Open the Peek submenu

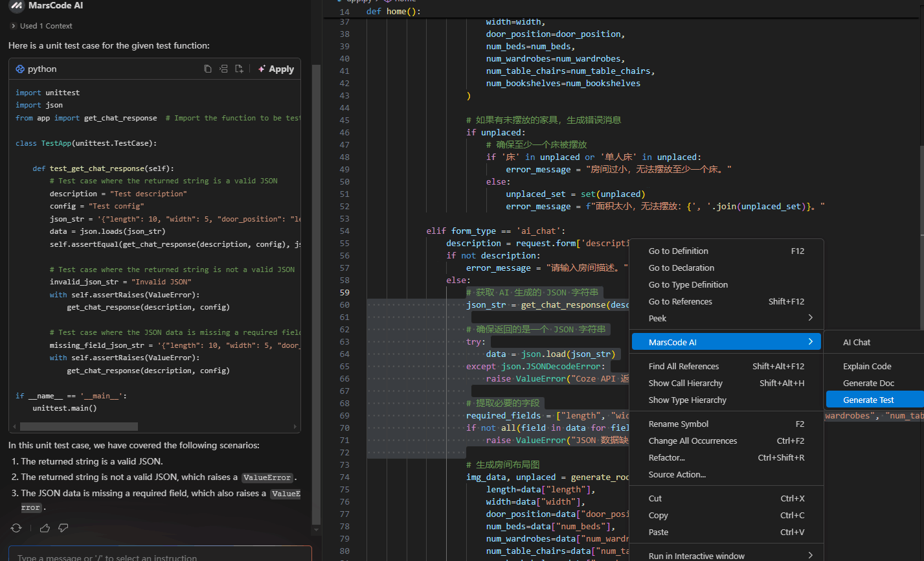[x=727, y=318]
